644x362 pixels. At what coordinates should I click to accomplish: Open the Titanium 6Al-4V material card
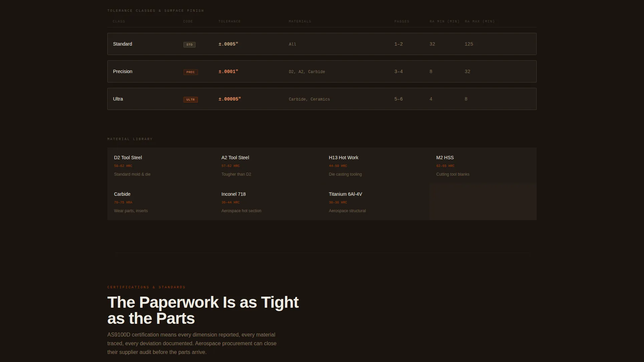point(376,202)
